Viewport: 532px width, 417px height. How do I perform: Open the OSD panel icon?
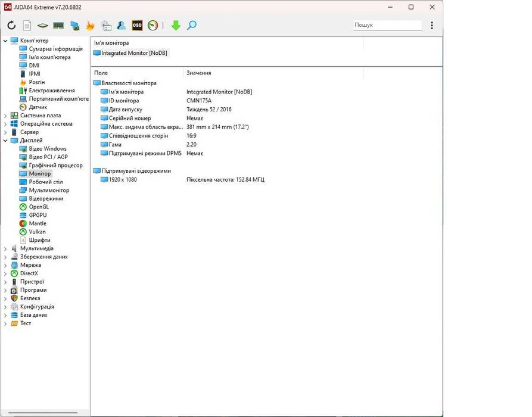(137, 26)
